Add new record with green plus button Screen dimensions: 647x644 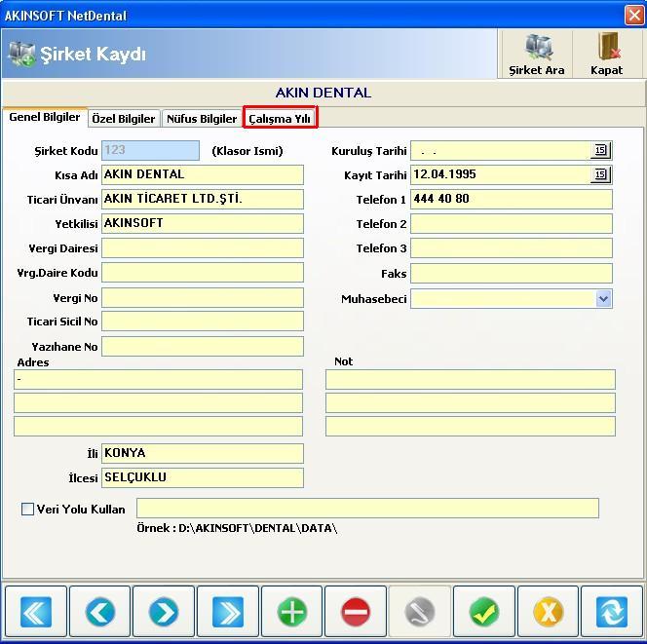pos(291,612)
